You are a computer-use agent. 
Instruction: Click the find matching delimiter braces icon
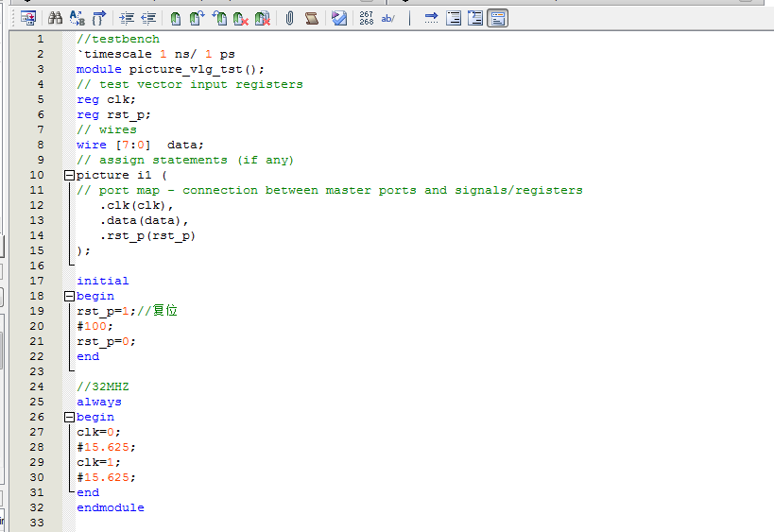tap(98, 18)
